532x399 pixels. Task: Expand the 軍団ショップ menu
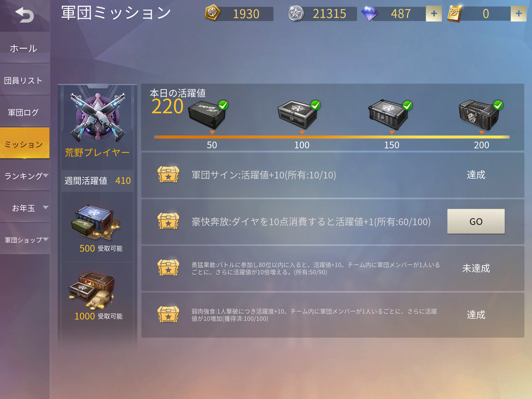coord(25,240)
